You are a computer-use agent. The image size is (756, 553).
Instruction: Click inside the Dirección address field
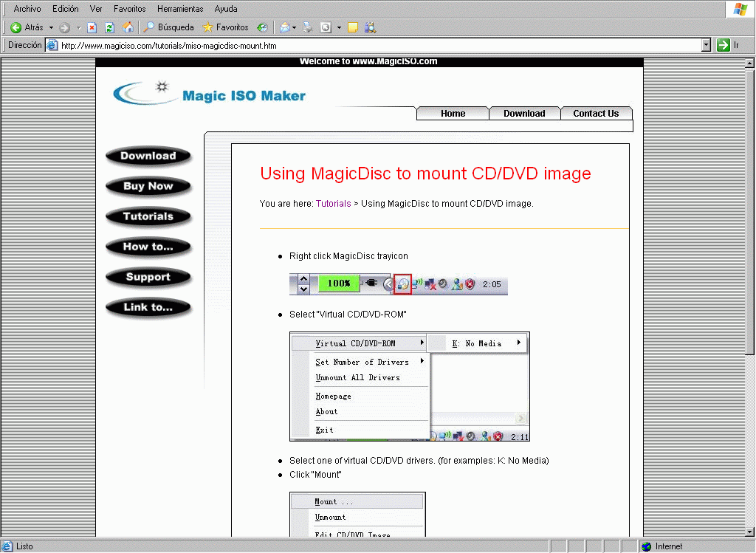coord(295,44)
